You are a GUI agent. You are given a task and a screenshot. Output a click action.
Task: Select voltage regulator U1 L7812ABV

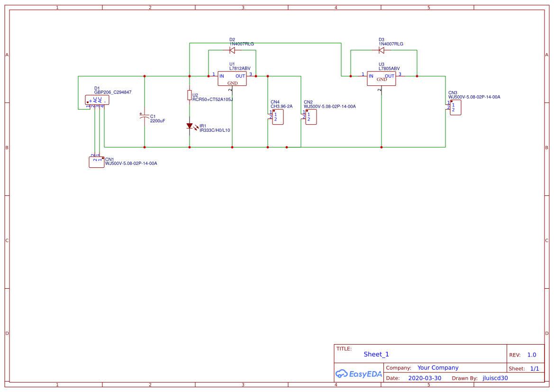click(233, 78)
